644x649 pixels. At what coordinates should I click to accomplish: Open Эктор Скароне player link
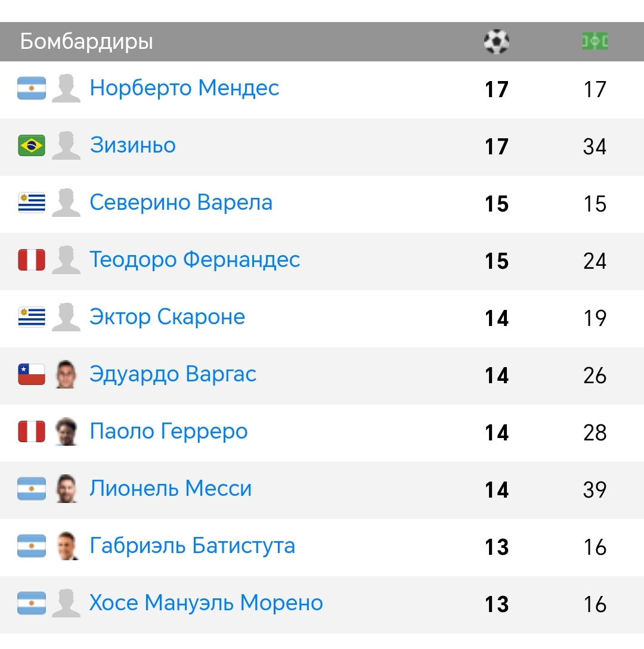(167, 317)
